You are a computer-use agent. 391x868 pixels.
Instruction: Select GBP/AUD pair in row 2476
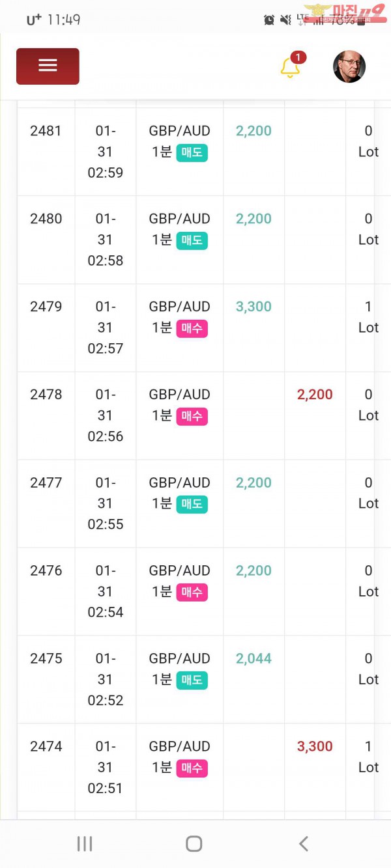tap(179, 570)
